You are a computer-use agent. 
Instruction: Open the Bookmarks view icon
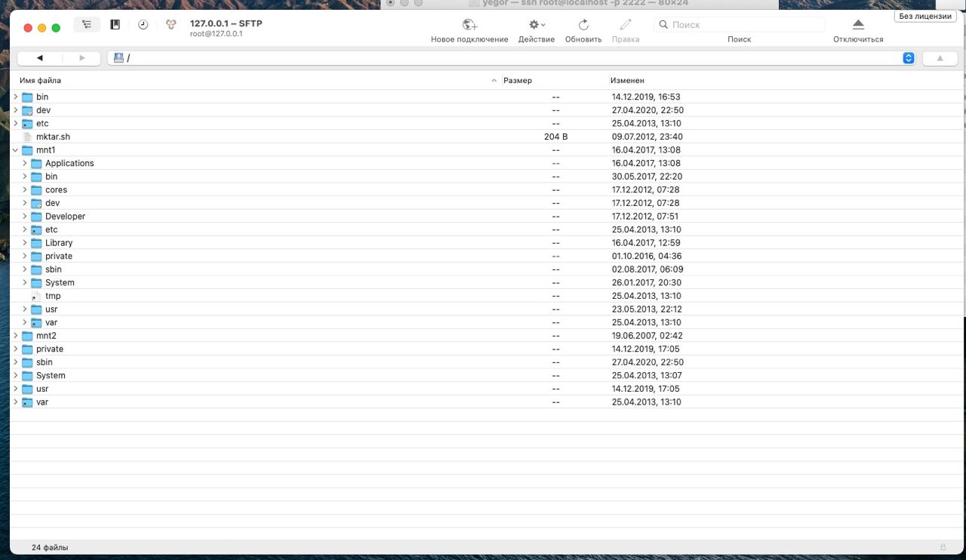pyautogui.click(x=115, y=25)
